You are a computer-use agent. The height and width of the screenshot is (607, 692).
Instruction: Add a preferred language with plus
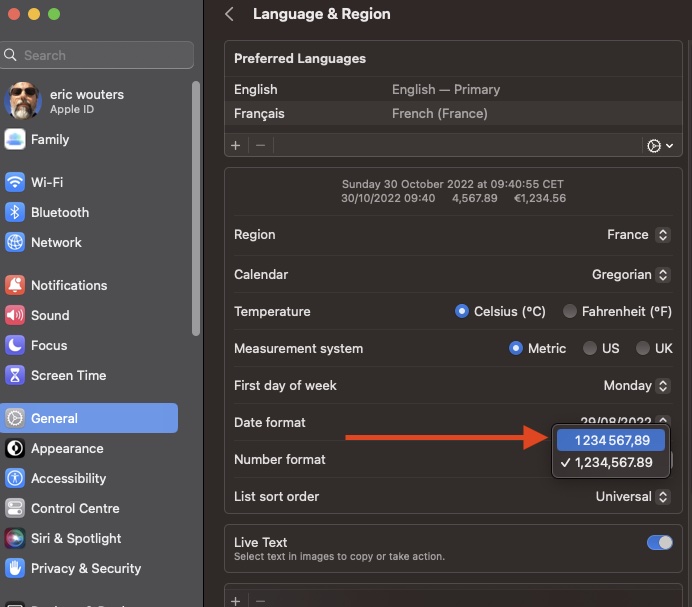[x=236, y=145]
